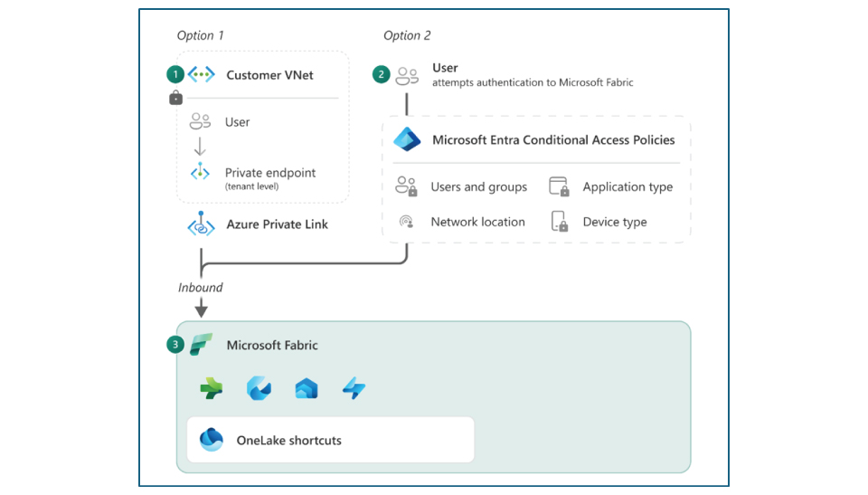Click the green step 3 badge
The height and width of the screenshot is (495, 868).
coord(176,345)
